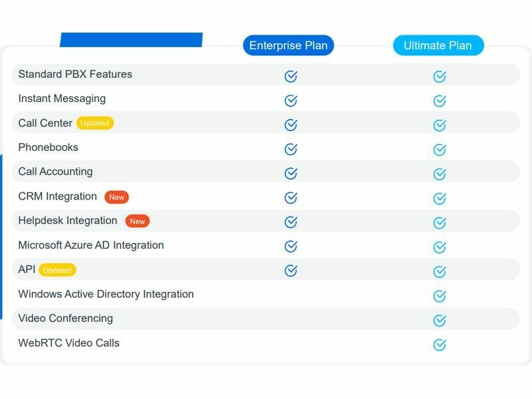532x399 pixels.
Task: Click Ultimate checkmark for Windows Active Directory
Action: click(x=440, y=296)
